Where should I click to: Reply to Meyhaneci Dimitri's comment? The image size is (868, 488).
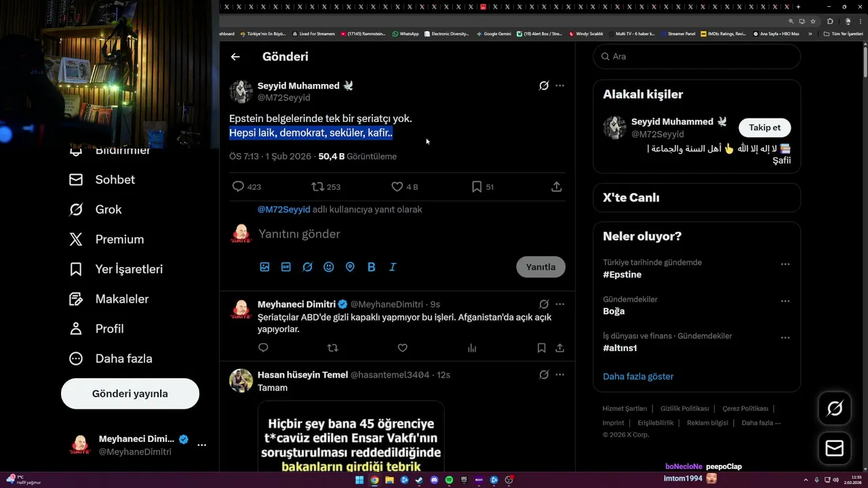coord(263,348)
